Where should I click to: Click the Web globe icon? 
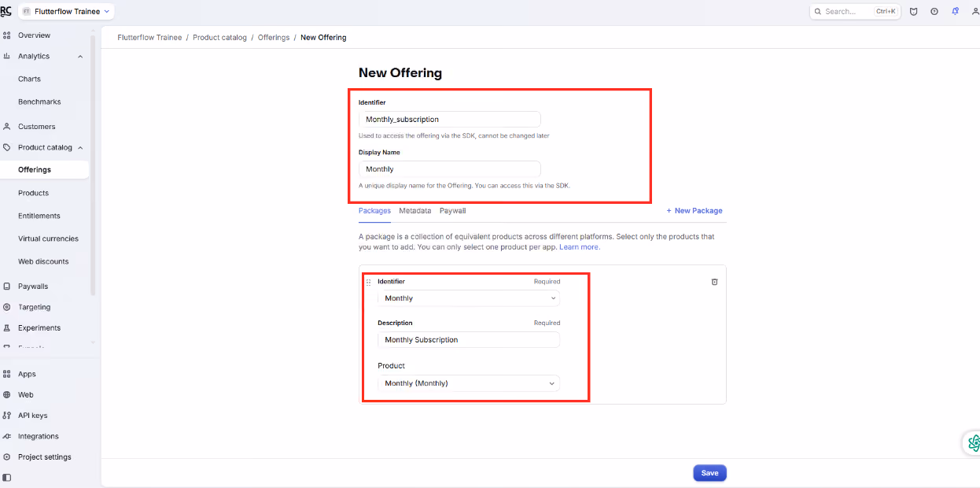(7, 394)
